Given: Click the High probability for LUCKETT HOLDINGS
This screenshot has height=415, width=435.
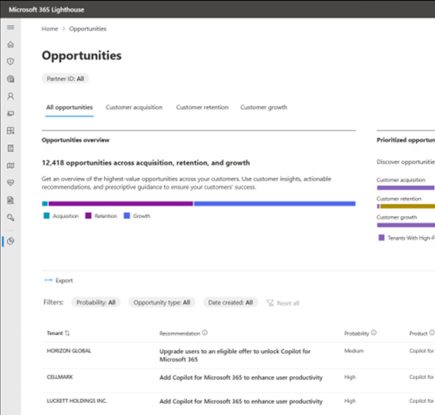Looking at the screenshot, I should [350, 401].
